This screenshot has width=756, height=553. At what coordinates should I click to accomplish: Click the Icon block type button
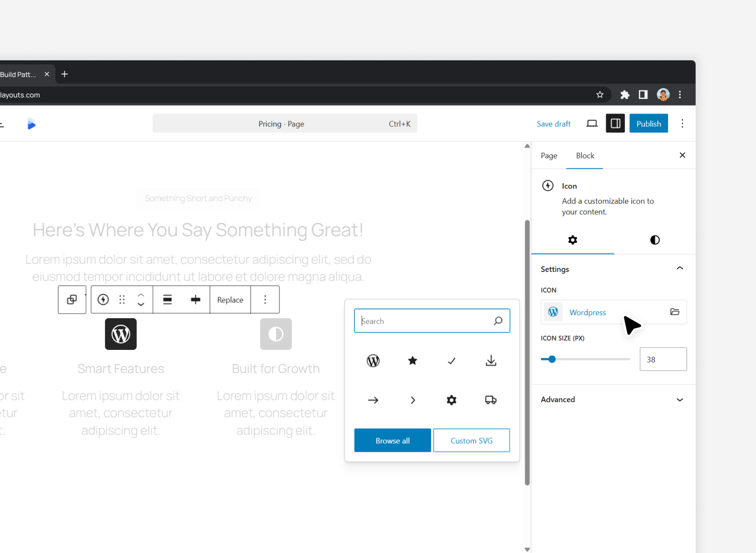(x=103, y=300)
